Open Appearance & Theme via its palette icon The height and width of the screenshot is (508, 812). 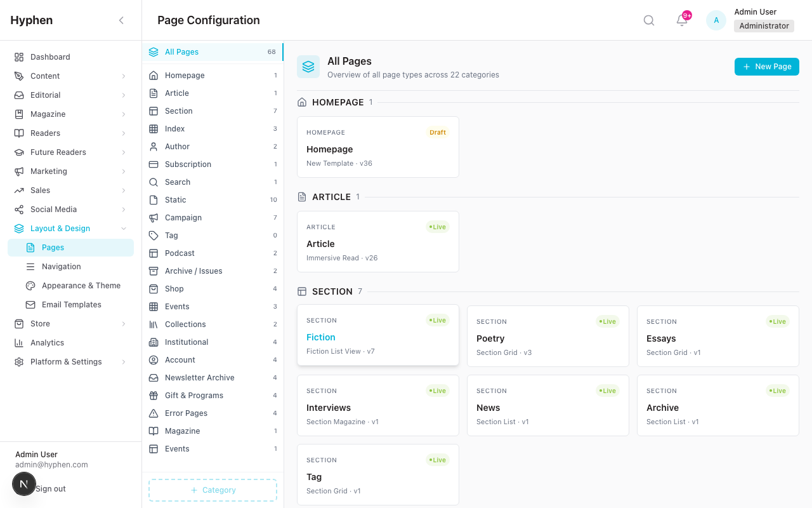pyautogui.click(x=30, y=285)
